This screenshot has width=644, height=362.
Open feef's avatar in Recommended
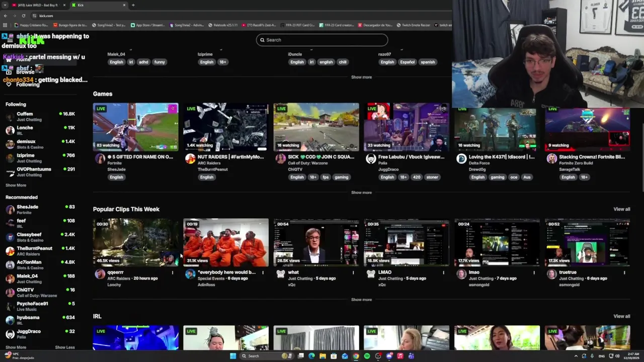point(10,223)
